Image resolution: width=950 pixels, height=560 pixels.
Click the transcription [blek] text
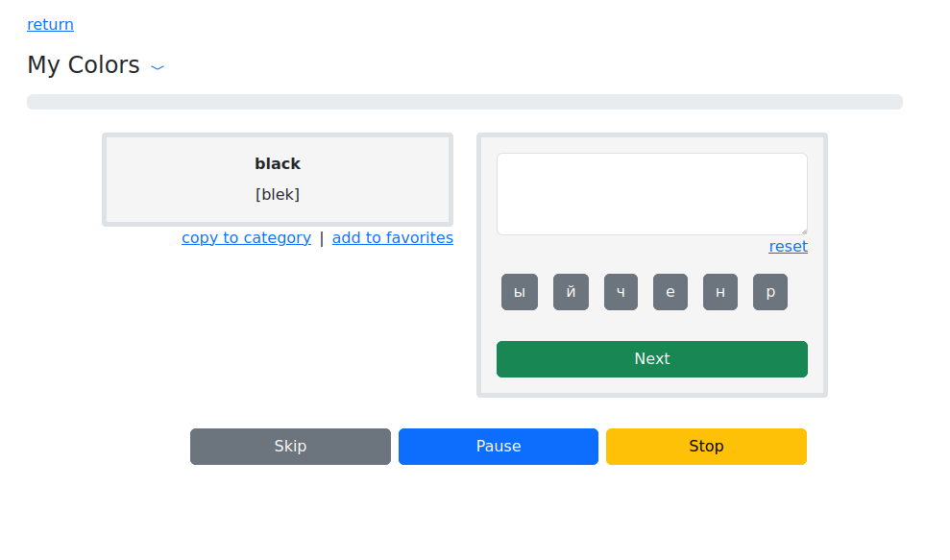tap(278, 194)
